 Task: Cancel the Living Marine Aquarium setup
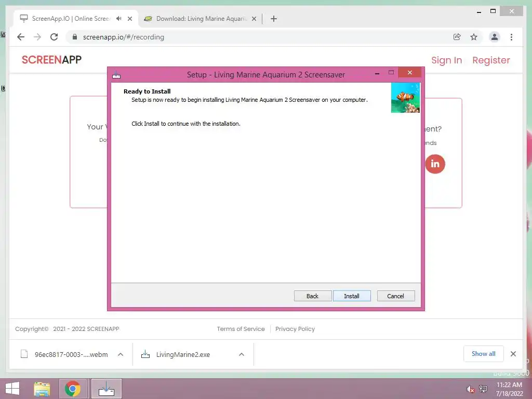pyautogui.click(x=395, y=296)
